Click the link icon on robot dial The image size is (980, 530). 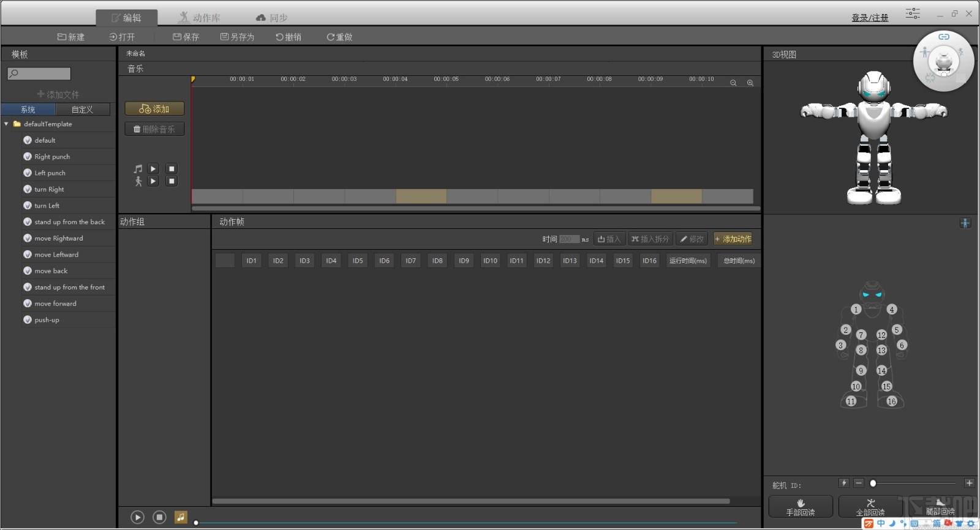944,37
